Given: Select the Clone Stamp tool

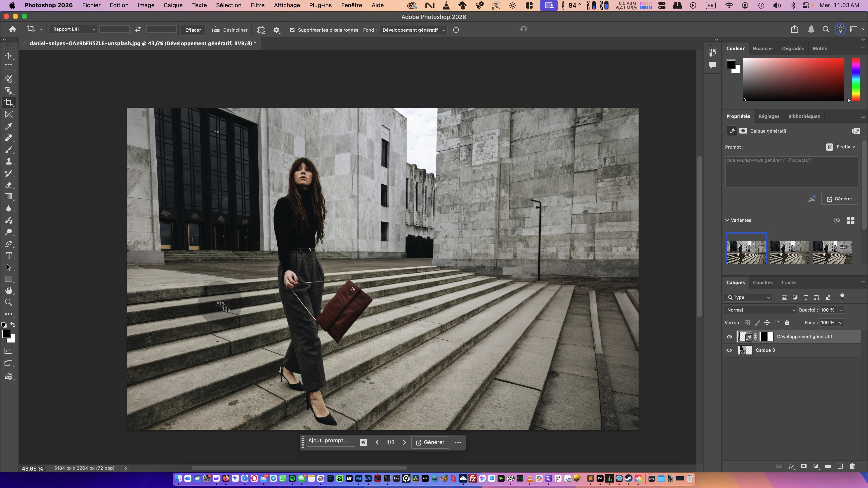Looking at the screenshot, I should (x=9, y=162).
